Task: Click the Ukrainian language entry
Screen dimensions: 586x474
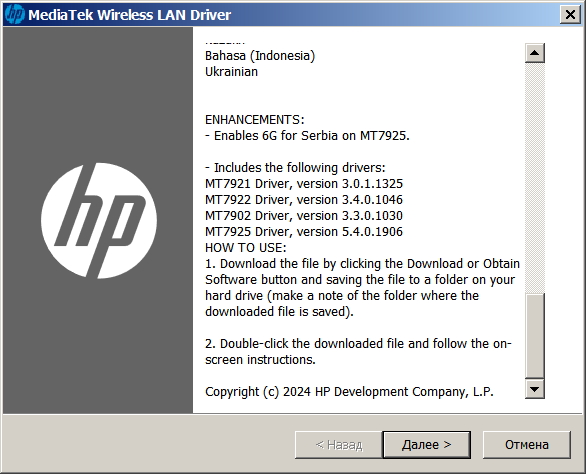Action: (x=231, y=71)
